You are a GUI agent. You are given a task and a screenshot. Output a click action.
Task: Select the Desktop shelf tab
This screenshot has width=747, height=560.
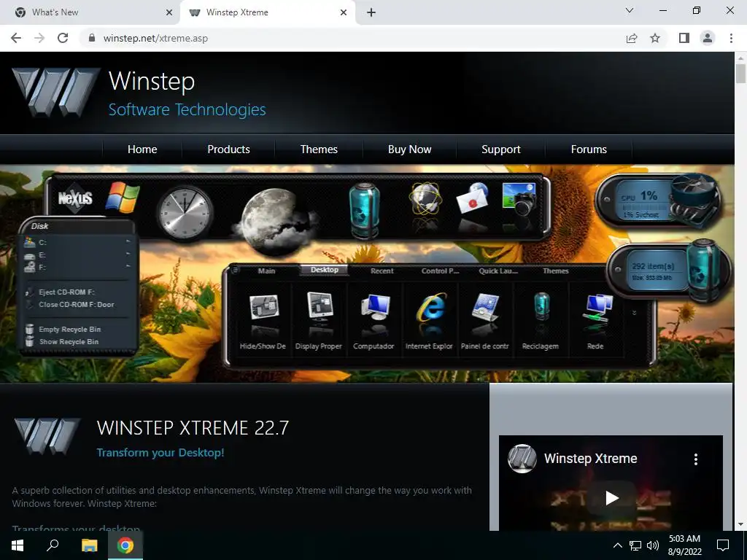coord(325,270)
